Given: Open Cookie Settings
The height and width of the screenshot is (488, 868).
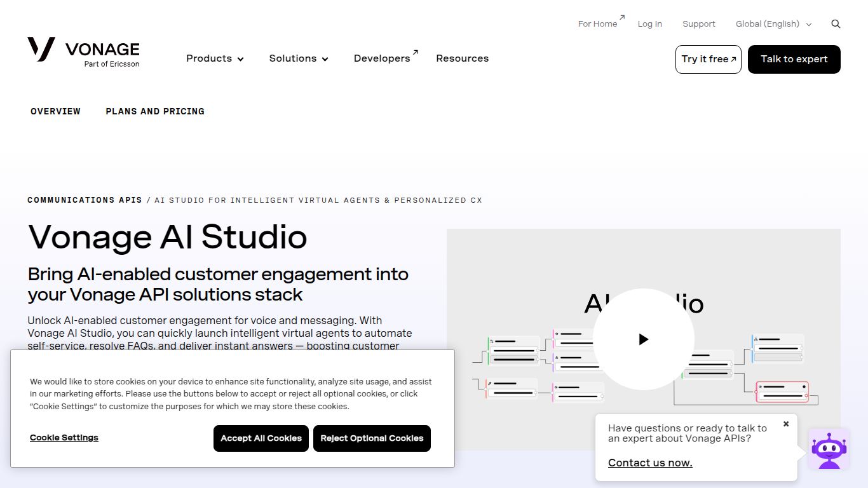Looking at the screenshot, I should click(64, 437).
